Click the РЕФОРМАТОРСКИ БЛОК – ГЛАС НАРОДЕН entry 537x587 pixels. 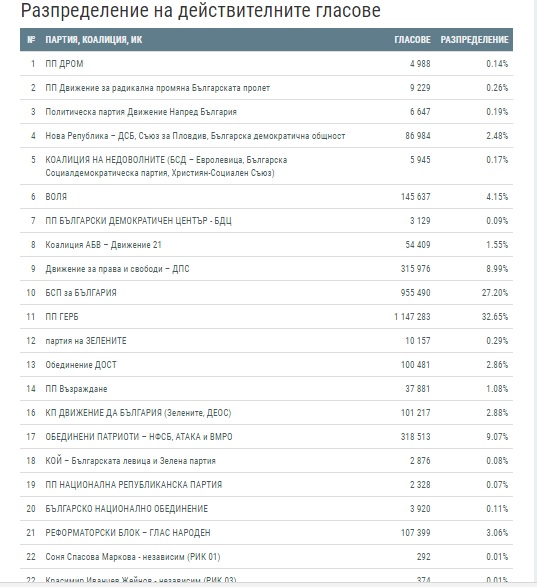pos(128,533)
